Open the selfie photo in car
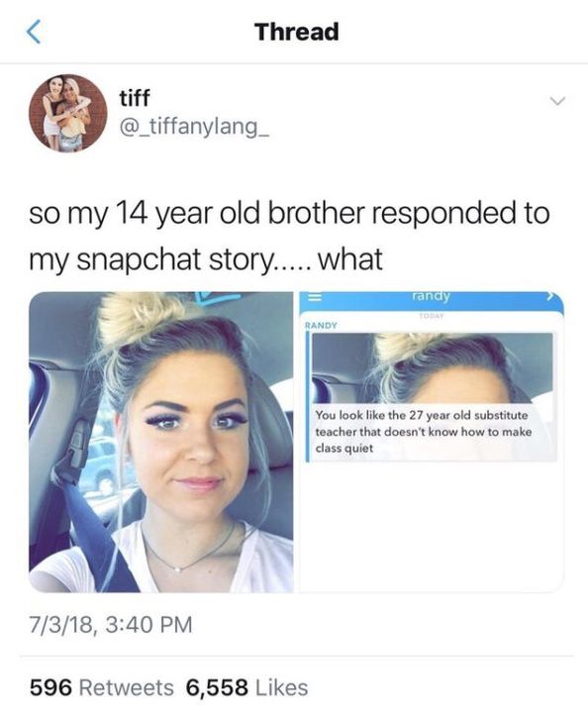588x717 pixels. pyautogui.click(x=161, y=442)
